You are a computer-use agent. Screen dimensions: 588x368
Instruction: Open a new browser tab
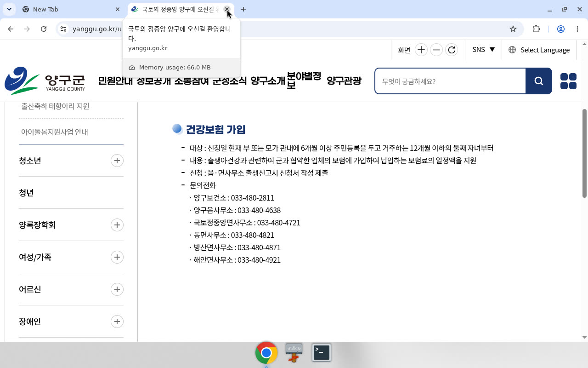click(x=243, y=9)
